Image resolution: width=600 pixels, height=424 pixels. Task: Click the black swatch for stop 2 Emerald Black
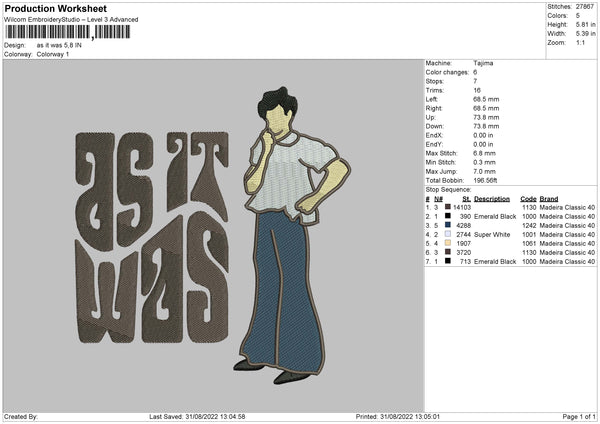coord(448,216)
